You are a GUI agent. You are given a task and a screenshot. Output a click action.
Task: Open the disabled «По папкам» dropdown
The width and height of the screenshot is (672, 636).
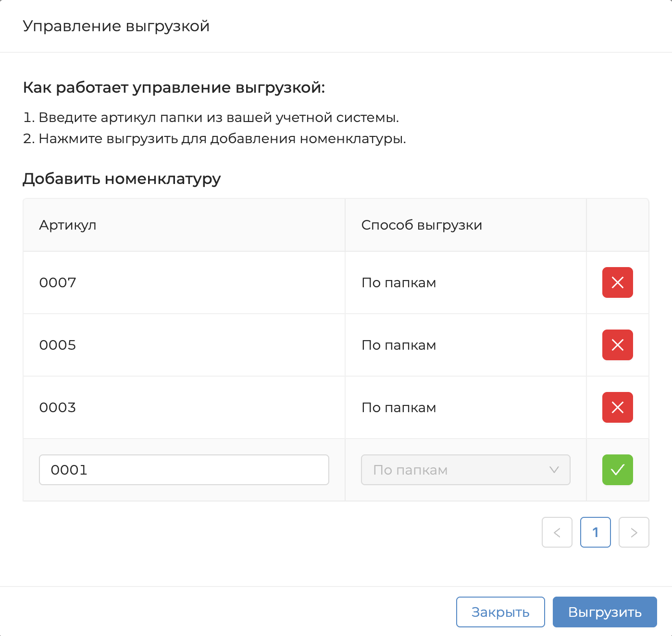click(465, 470)
